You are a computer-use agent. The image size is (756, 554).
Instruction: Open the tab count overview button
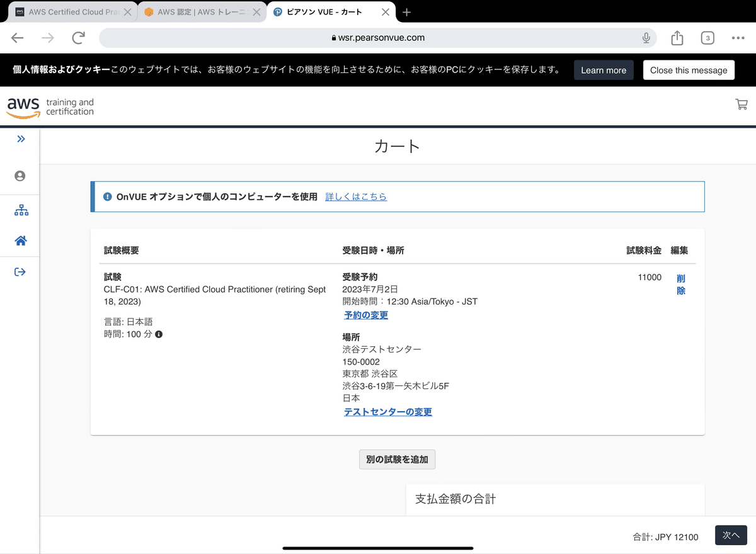pos(707,38)
